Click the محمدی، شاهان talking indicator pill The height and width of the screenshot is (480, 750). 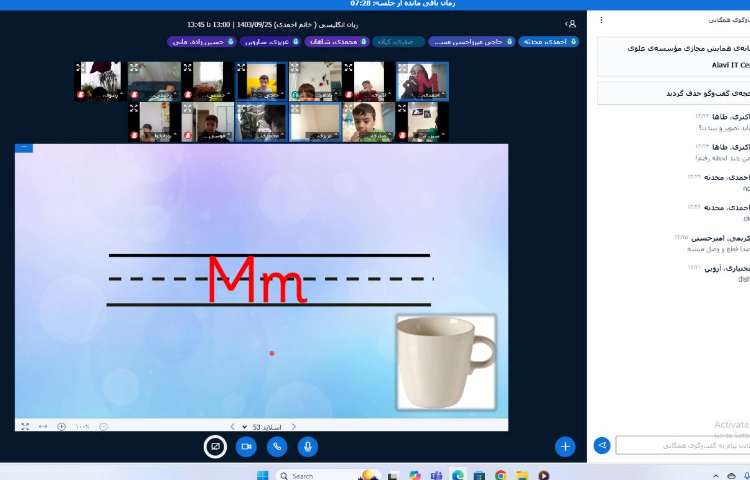(337, 42)
